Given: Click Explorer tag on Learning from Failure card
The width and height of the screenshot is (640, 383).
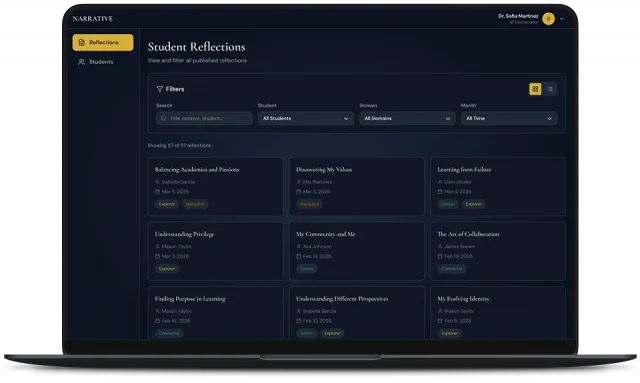Looking at the screenshot, I should pos(473,204).
